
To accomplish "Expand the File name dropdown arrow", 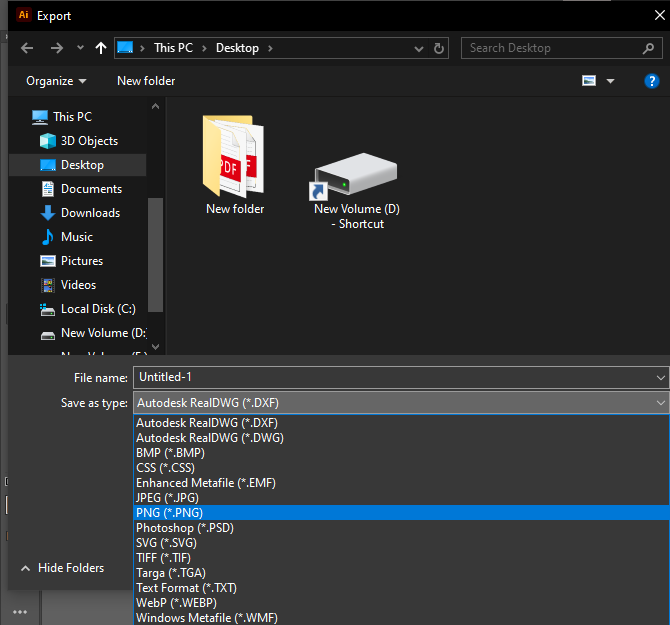I will click(x=661, y=378).
